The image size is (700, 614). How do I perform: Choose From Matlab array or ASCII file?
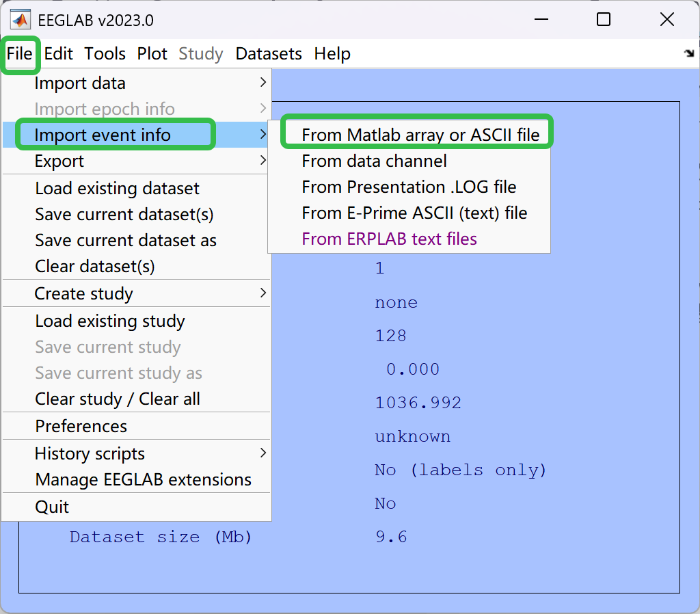(409, 135)
